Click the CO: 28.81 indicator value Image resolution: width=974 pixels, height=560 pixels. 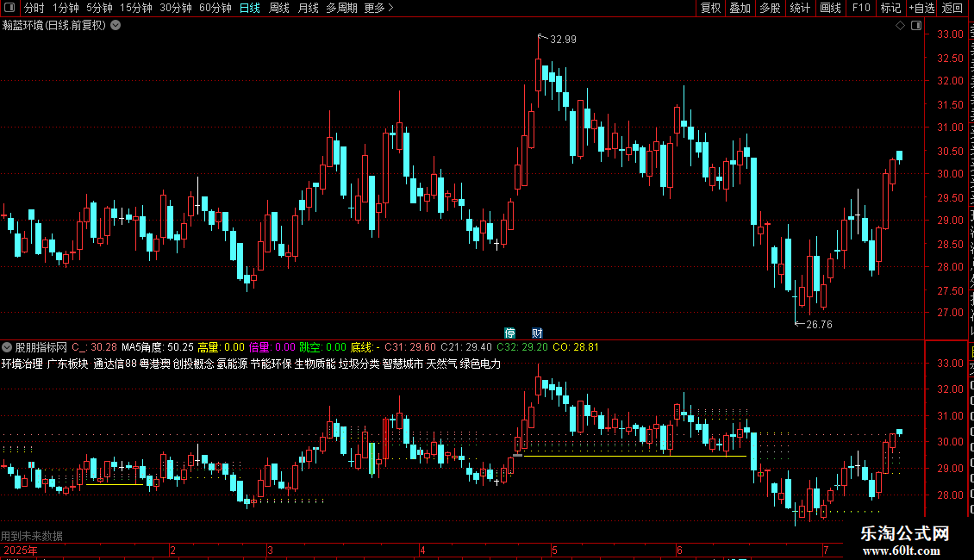[x=576, y=347]
